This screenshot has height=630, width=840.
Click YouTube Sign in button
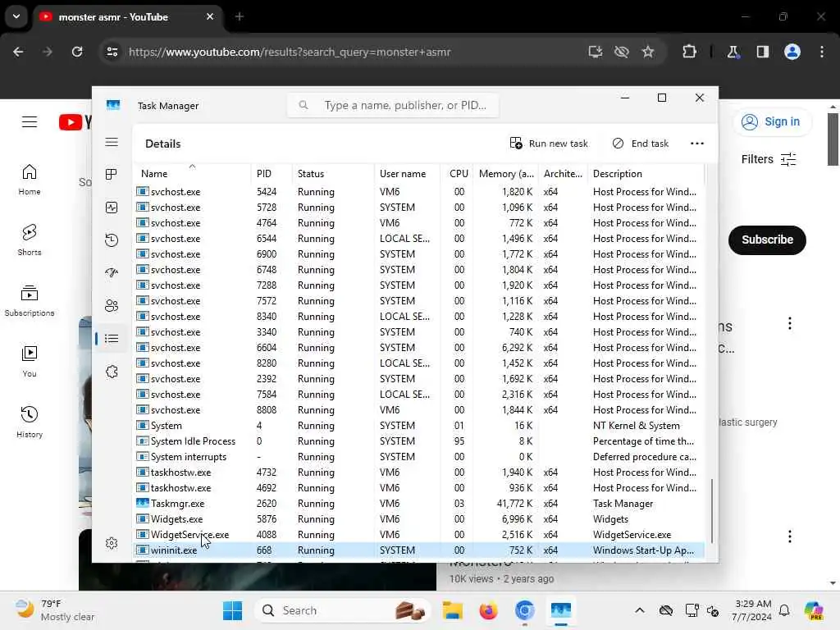click(x=771, y=121)
